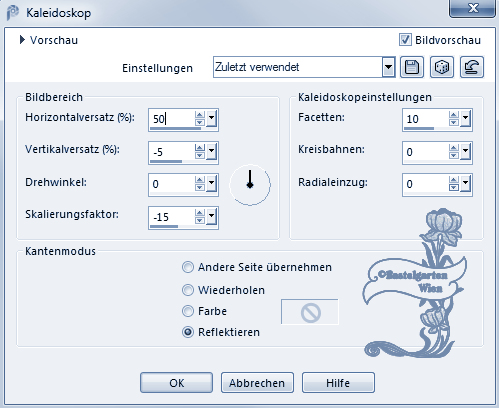Confirm the dialog with OK
Viewport: 499px width, 408px height.
[176, 383]
